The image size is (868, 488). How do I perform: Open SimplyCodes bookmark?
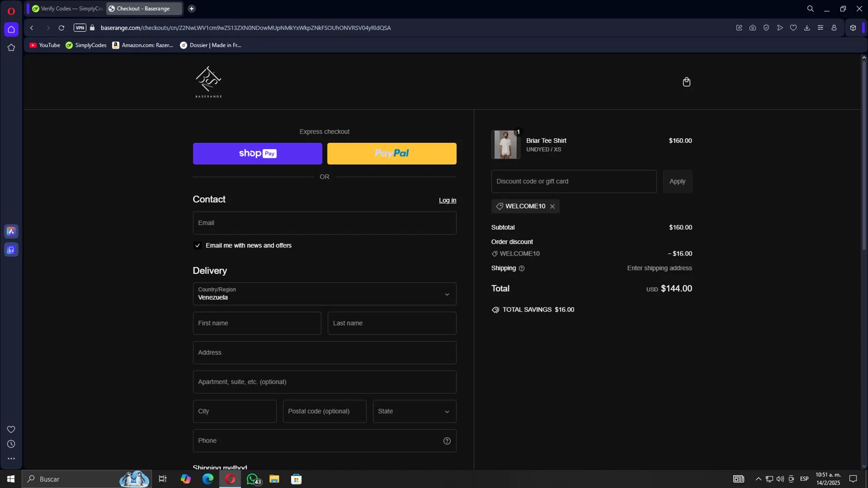[x=86, y=45]
